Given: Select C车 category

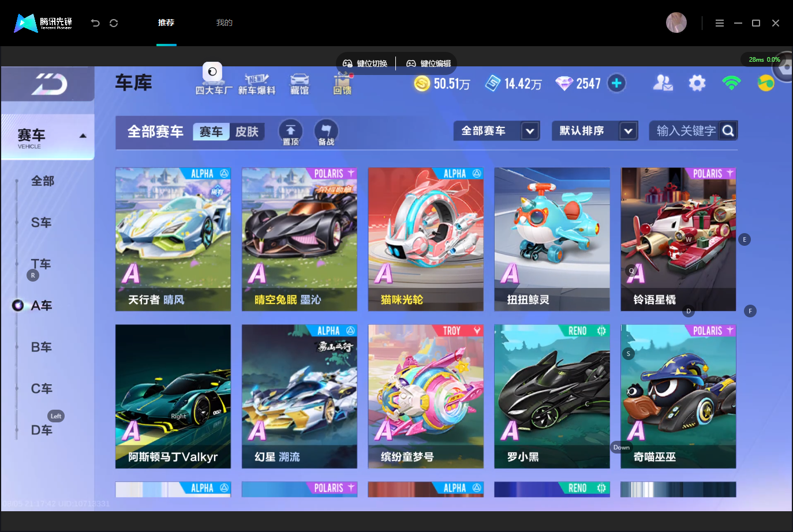Looking at the screenshot, I should 42,389.
